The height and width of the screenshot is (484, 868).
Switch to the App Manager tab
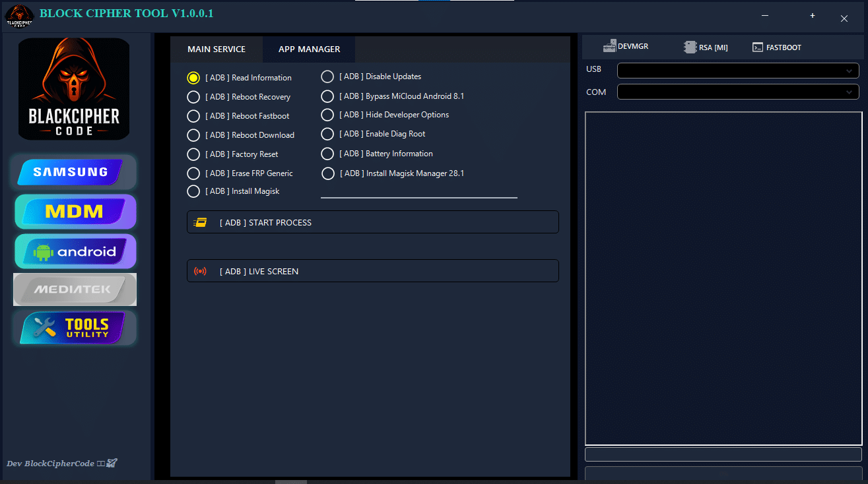click(309, 49)
